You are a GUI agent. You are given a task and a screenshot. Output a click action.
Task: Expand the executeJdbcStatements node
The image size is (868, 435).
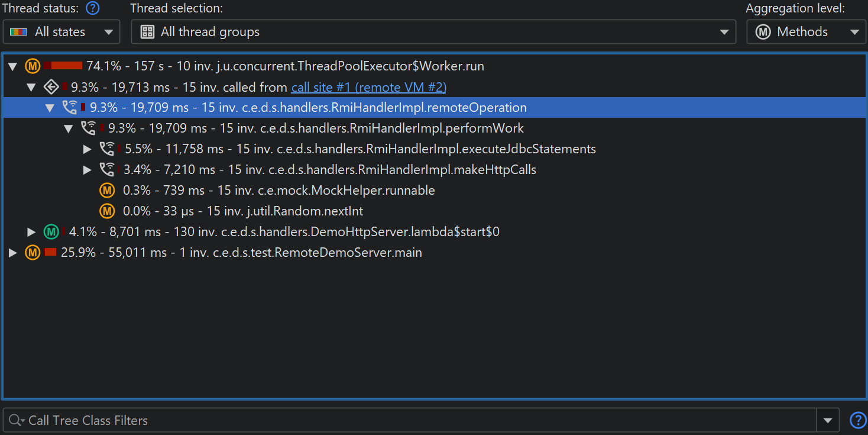click(88, 149)
